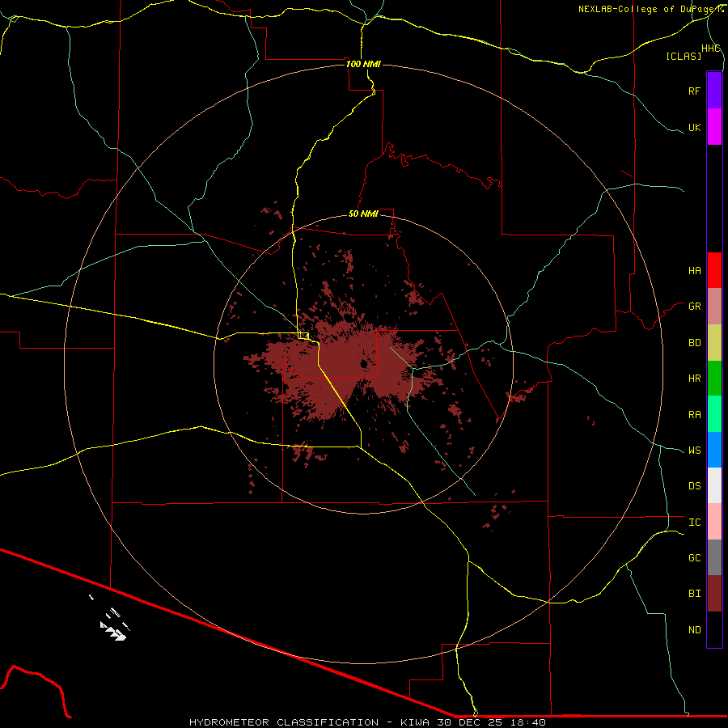Click the GC gray legend swatch

[x=714, y=557]
